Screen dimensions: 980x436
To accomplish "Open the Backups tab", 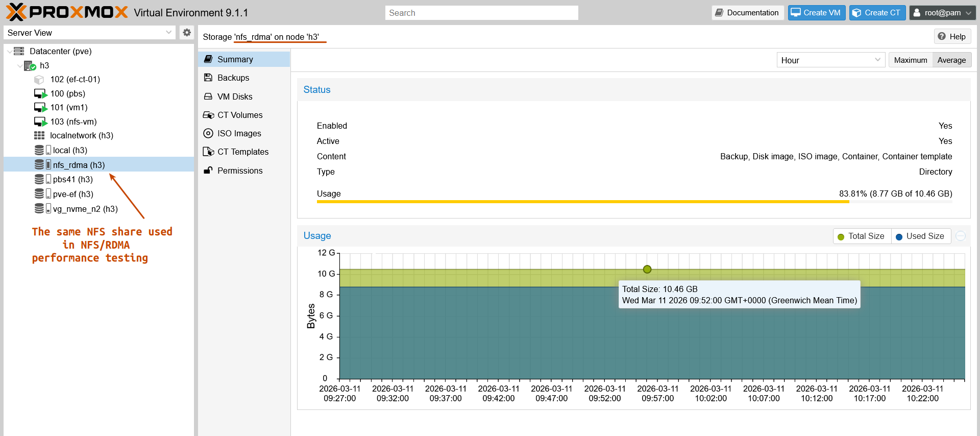I will 244,78.
